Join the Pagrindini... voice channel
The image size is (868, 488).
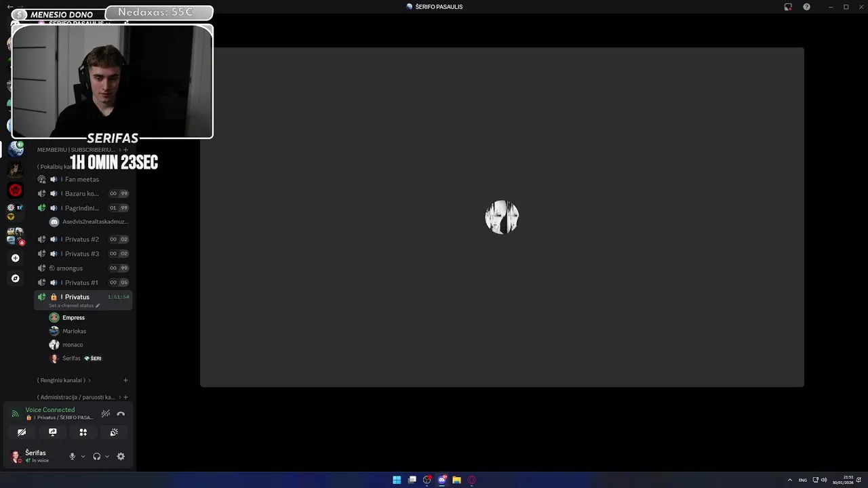(x=83, y=207)
